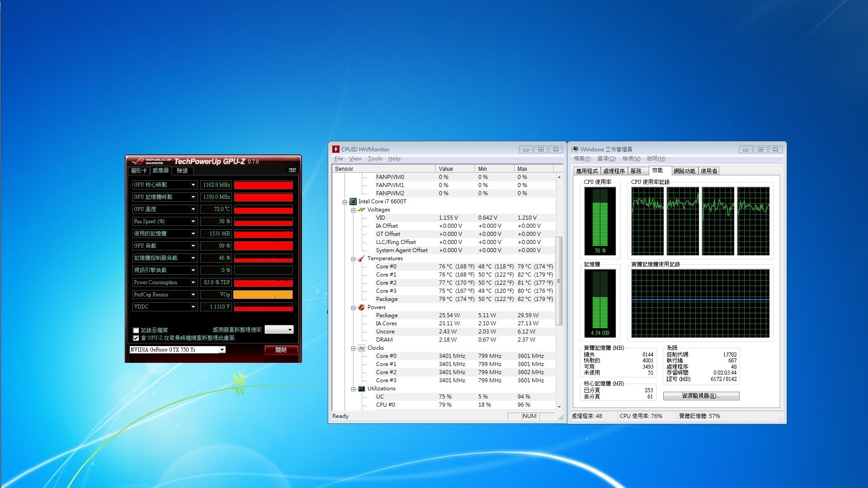Click the Windows Task Manager title icon
This screenshot has width=868, height=488.
(575, 149)
